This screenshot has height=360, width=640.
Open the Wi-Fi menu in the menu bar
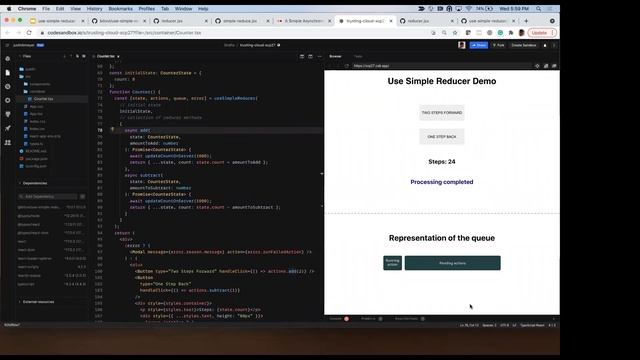(x=469, y=9)
